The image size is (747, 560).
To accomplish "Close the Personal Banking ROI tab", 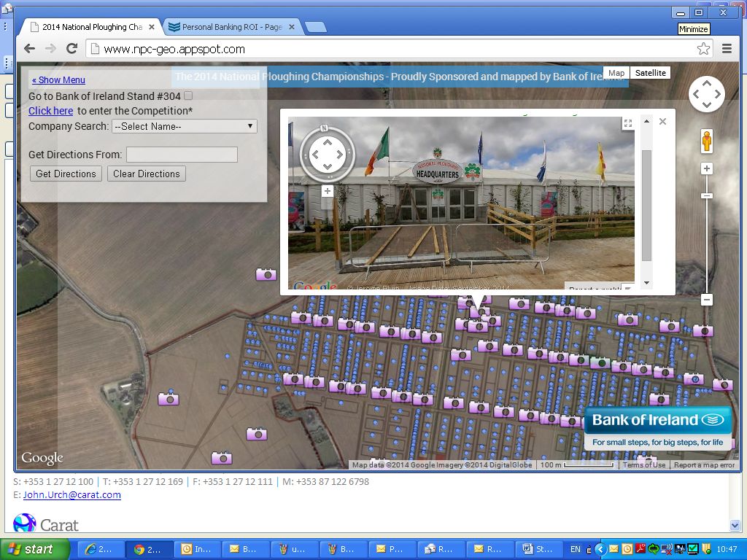I will (292, 27).
